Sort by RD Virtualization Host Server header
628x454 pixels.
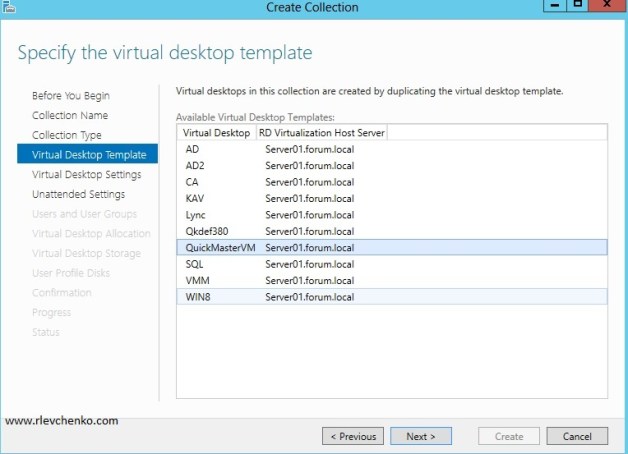pyautogui.click(x=322, y=133)
